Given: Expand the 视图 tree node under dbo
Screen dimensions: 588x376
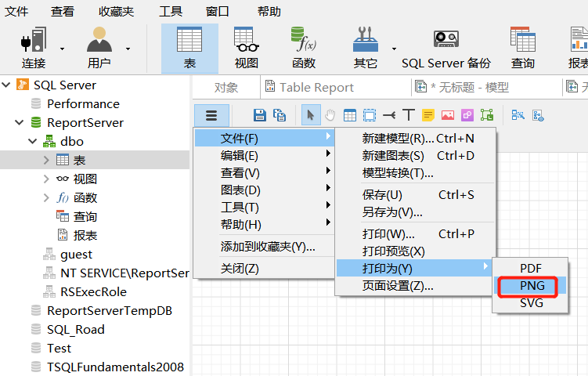Looking at the screenshot, I should 47,179.
